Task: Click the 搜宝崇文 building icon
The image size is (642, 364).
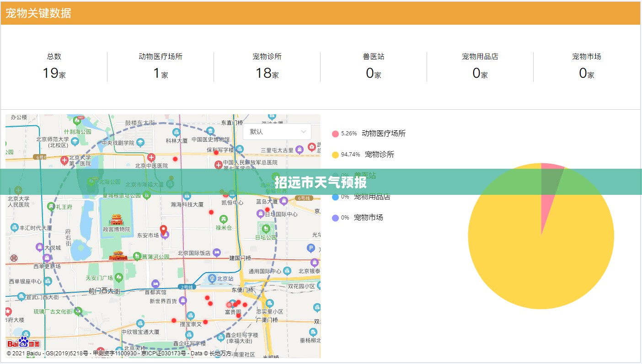Action: tap(191, 315)
